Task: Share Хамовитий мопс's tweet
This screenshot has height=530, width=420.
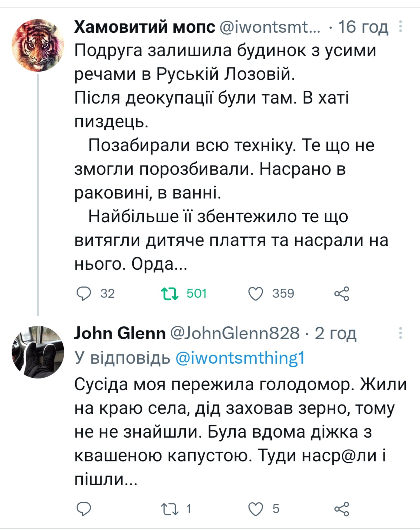Action: point(342,294)
